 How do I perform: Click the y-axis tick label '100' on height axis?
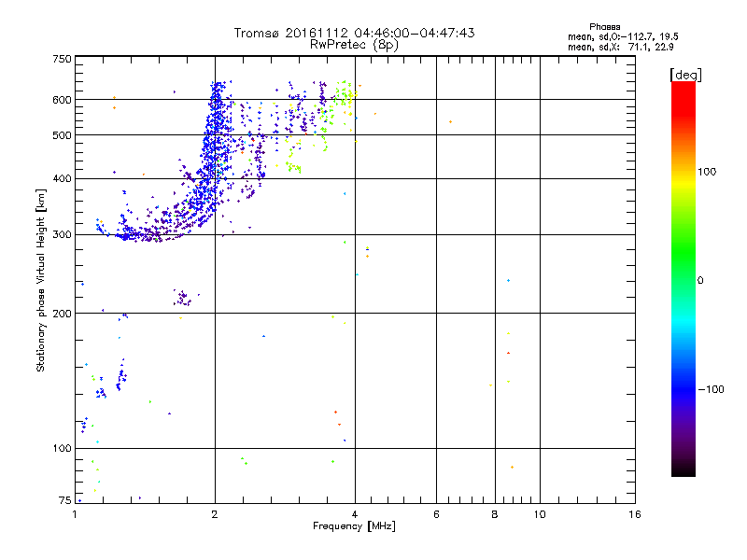62,449
